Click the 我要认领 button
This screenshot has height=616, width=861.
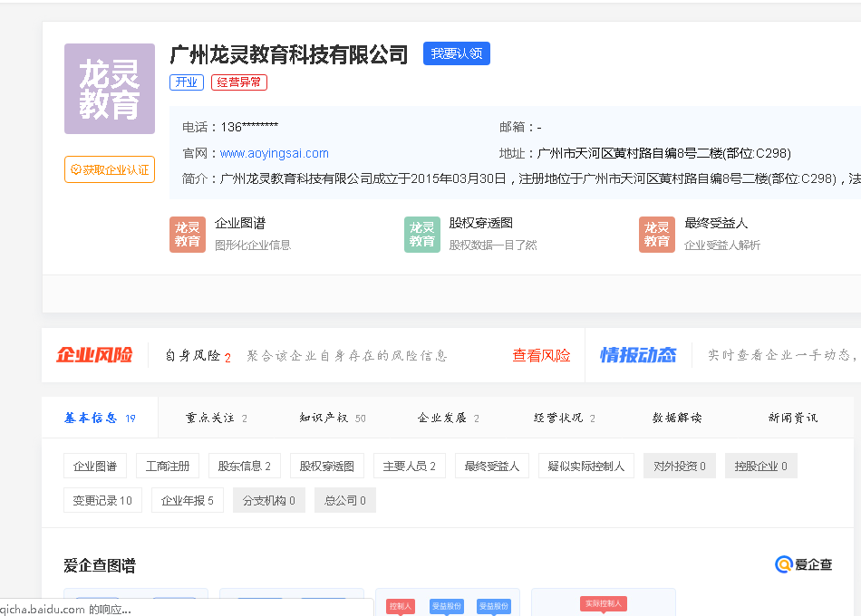(456, 53)
